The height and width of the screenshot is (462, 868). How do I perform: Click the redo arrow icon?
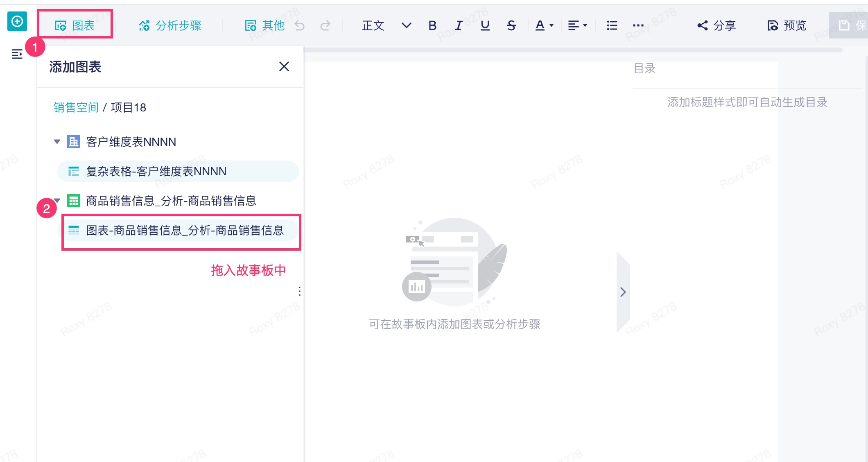tap(325, 26)
